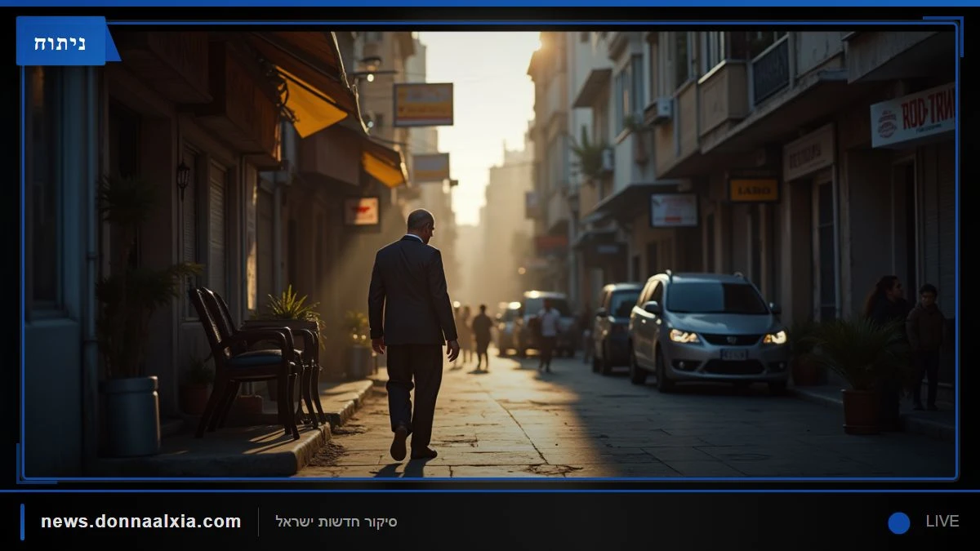Click the grey planter pot on left sidewalk
This screenshot has width=980, height=551.
[131, 415]
